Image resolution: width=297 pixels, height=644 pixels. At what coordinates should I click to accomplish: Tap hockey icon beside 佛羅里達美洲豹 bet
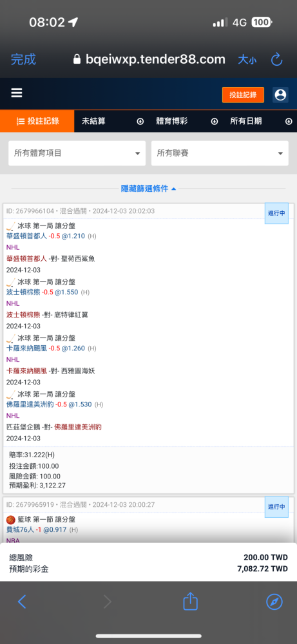11,394
